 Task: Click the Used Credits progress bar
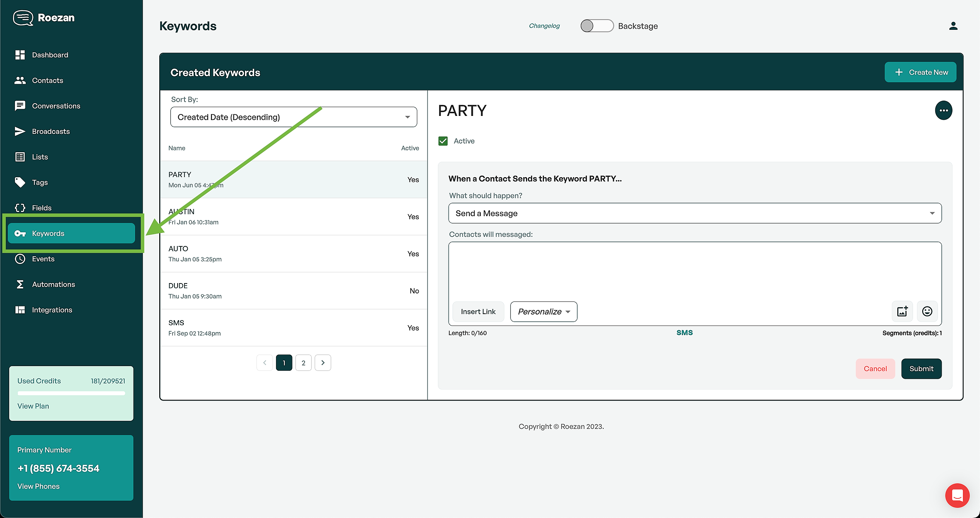click(71, 393)
